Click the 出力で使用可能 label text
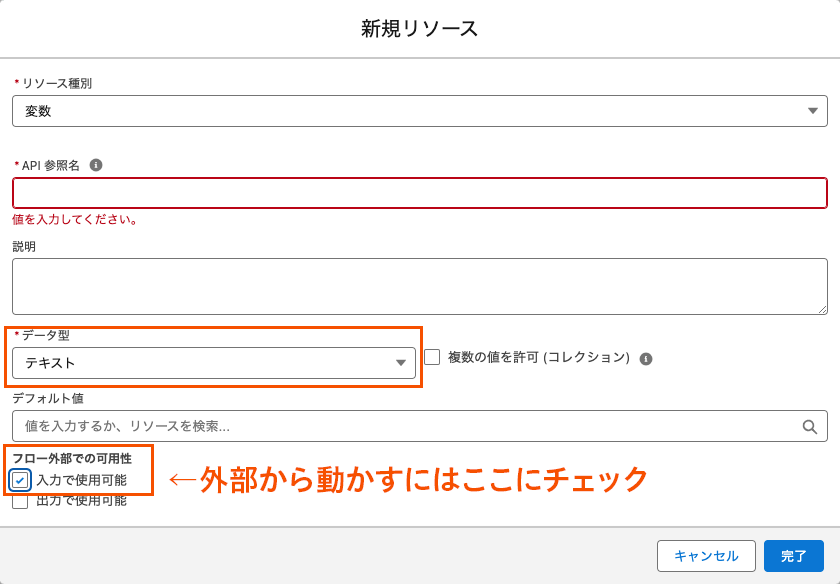Viewport: 840px width, 584px height. click(x=81, y=501)
